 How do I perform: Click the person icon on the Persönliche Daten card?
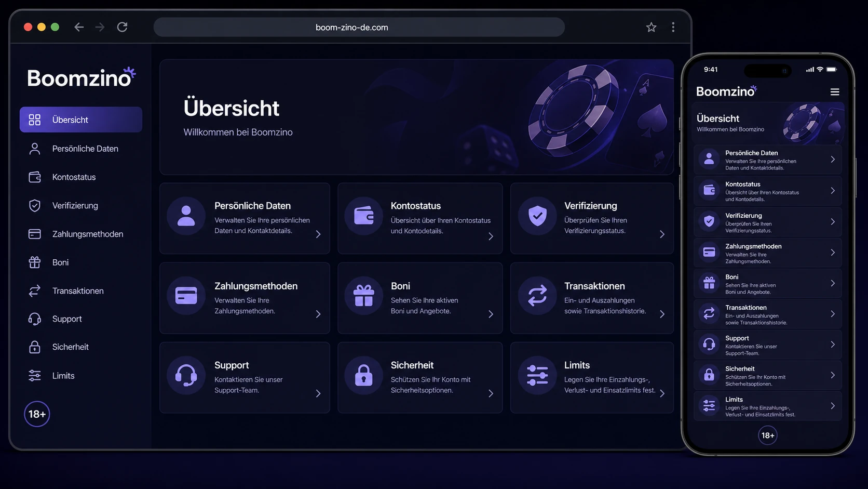(x=186, y=216)
